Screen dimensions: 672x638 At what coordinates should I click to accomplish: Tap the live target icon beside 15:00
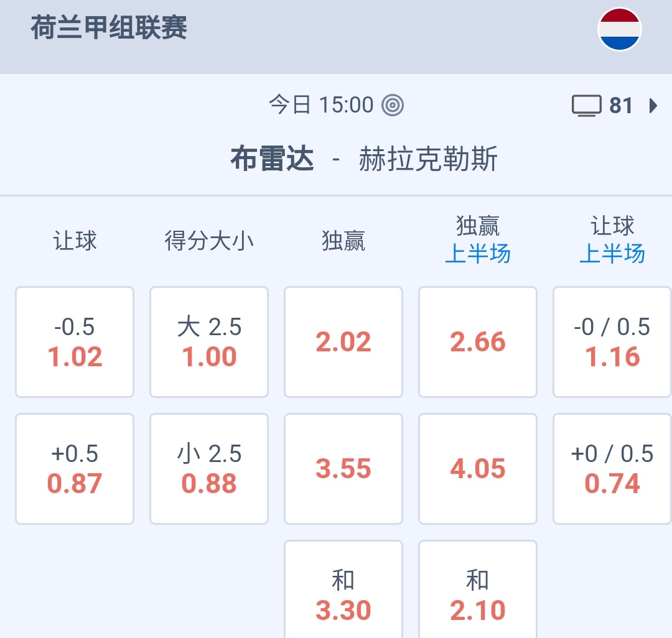tap(393, 105)
